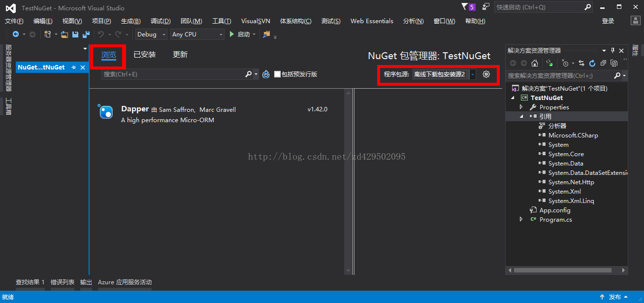Click the Refresh icon in Solution Explorer
The width and height of the screenshot is (644, 303).
(x=592, y=63)
